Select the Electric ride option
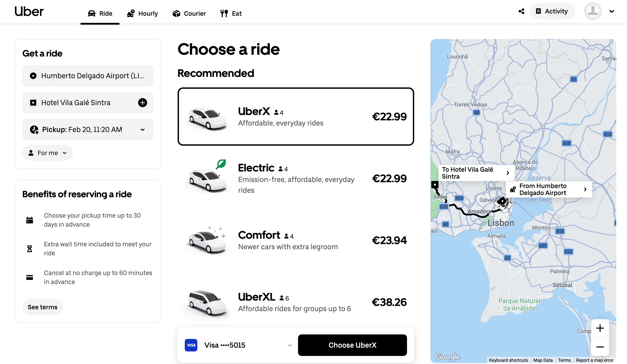This screenshot has height=364, width=627. click(296, 178)
